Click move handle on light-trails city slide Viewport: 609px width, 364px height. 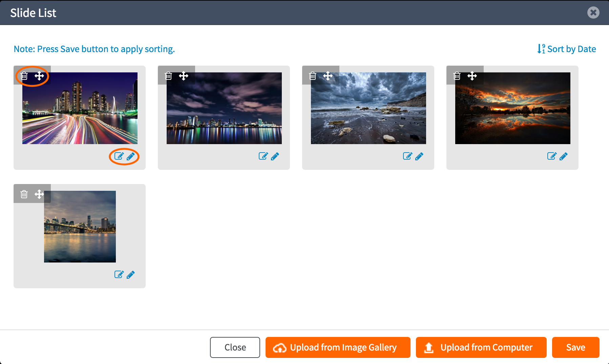(39, 76)
